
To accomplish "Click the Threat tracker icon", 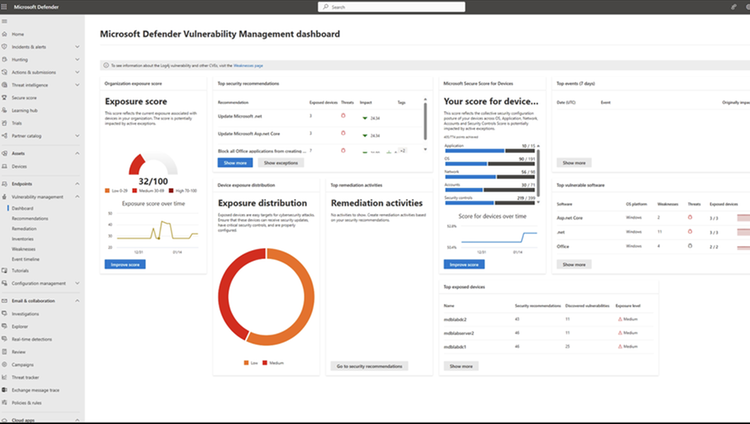I will pyautogui.click(x=4, y=377).
